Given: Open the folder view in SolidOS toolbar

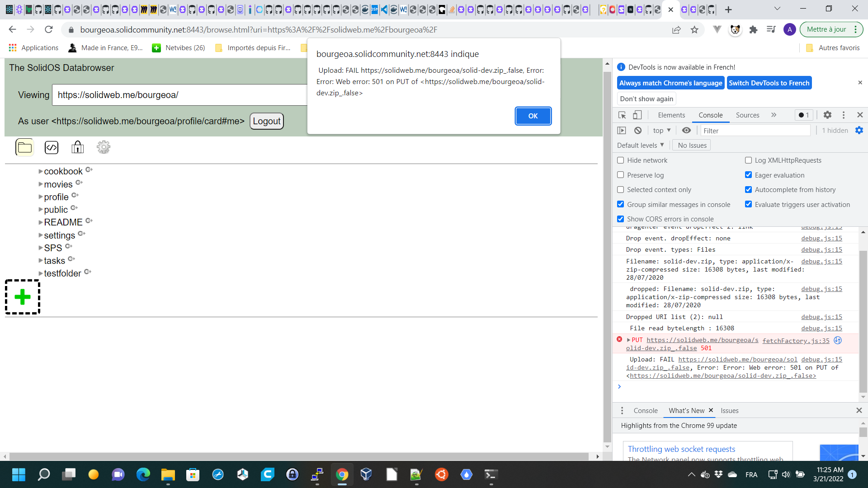Looking at the screenshot, I should pyautogui.click(x=24, y=147).
